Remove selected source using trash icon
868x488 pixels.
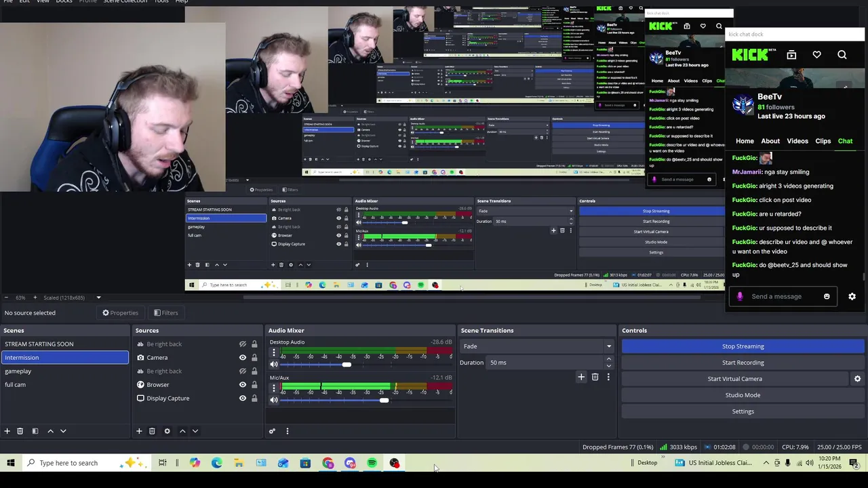pos(152,431)
